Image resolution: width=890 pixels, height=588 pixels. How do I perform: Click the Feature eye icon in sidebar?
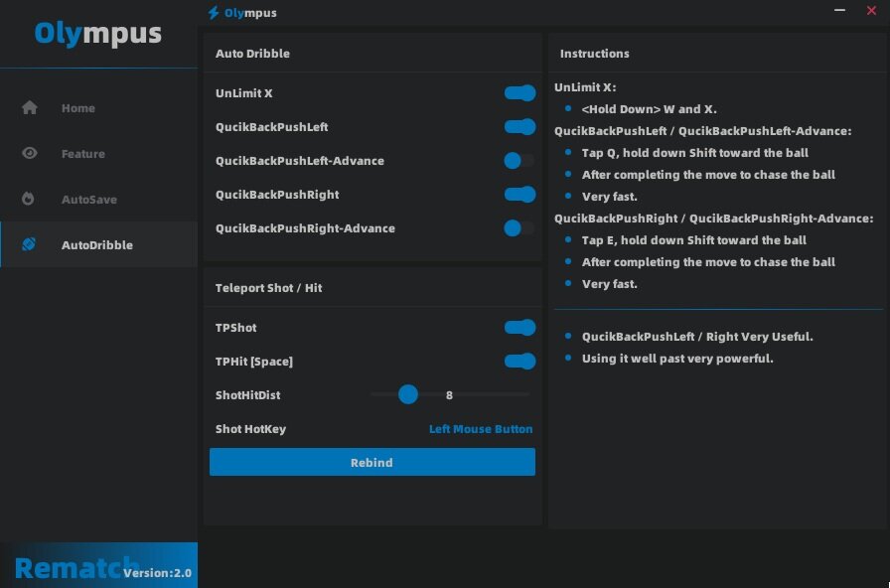30,153
